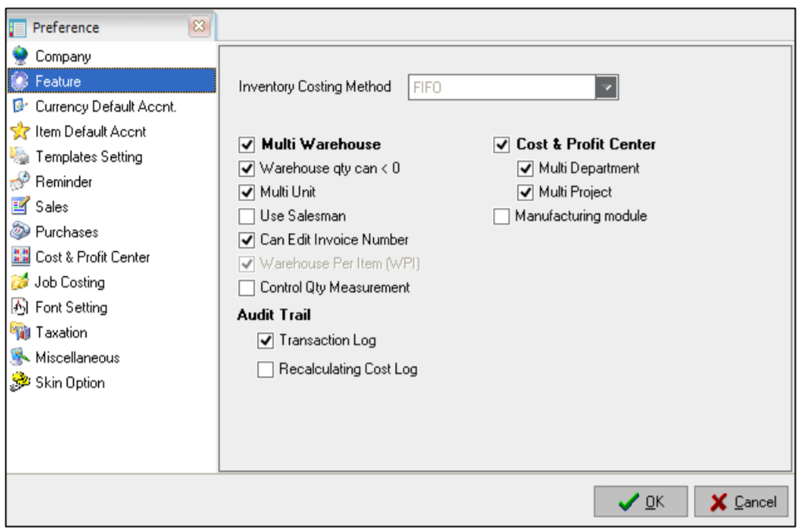804x532 pixels.
Task: Click the Feature gear icon
Action: tap(20, 81)
